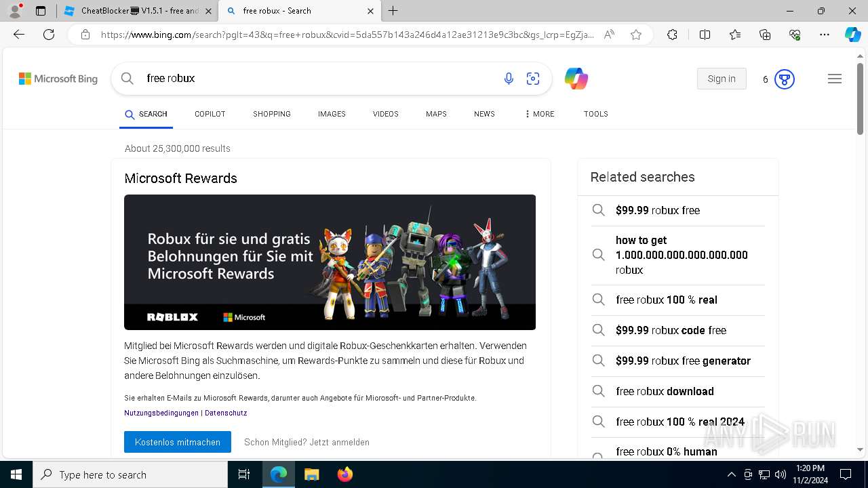Click the Windows taskbar search box
The width and height of the screenshot is (868, 488).
[130, 474]
